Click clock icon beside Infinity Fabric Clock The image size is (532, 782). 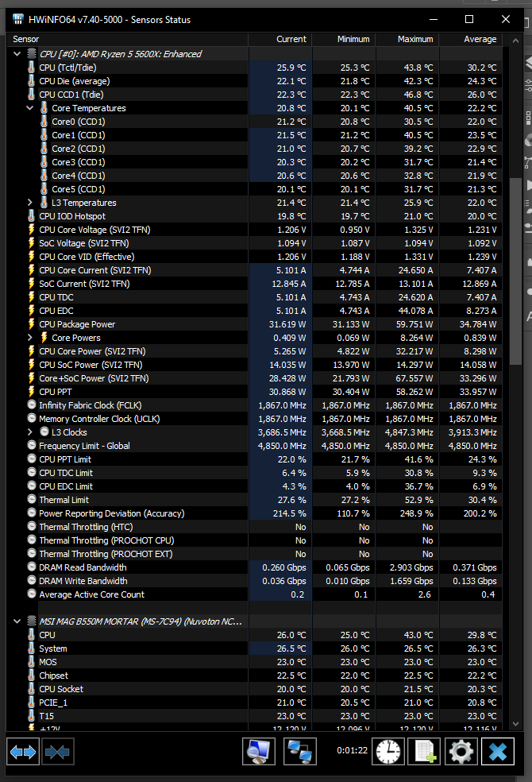pyautogui.click(x=32, y=405)
